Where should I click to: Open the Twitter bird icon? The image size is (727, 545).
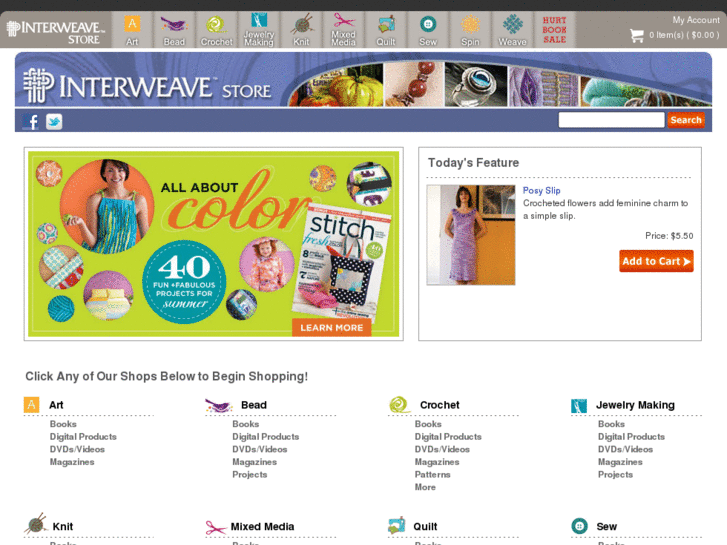[54, 122]
